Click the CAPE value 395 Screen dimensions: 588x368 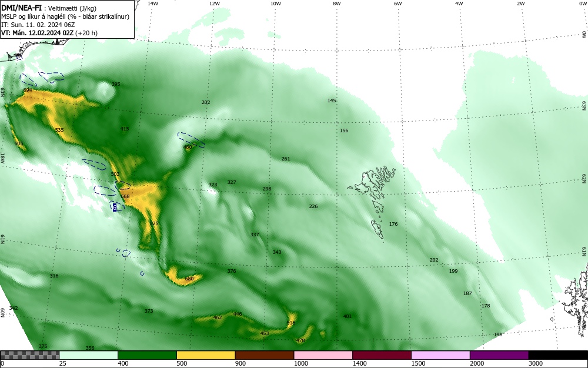point(116,84)
